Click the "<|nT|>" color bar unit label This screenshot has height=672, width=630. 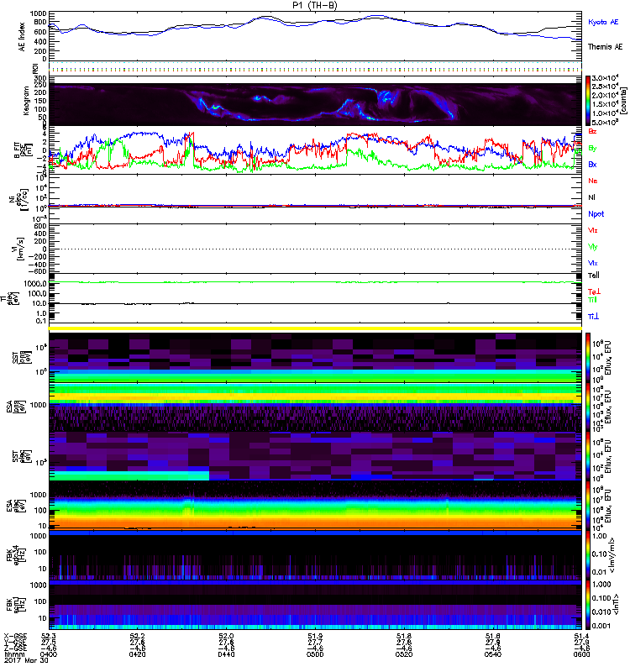pos(617,604)
